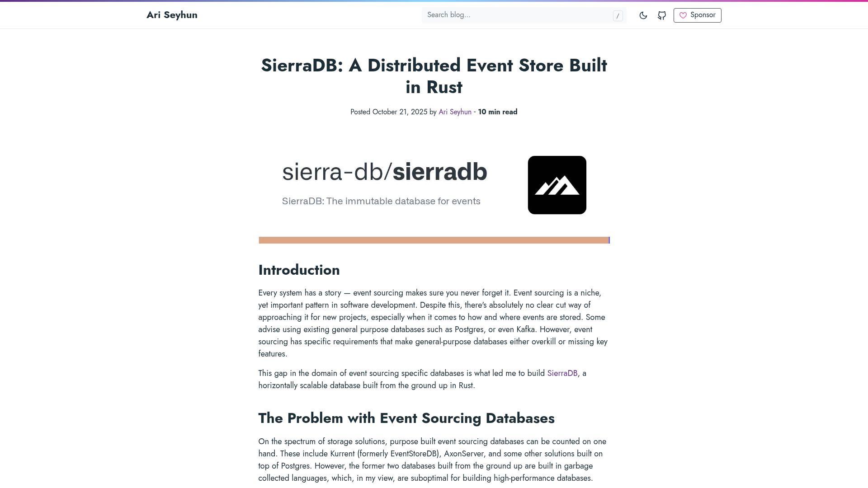This screenshot has height=488, width=868.
Task: Open the GitHub profile icon
Action: coord(662,15)
